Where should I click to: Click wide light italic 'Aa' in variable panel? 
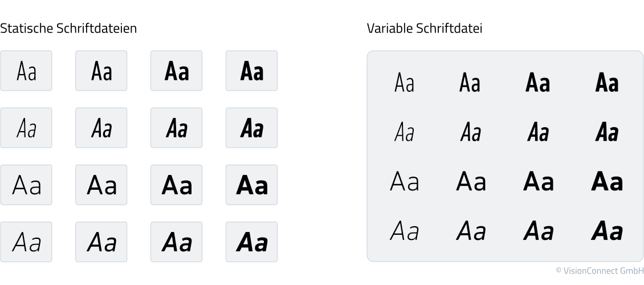(x=404, y=230)
